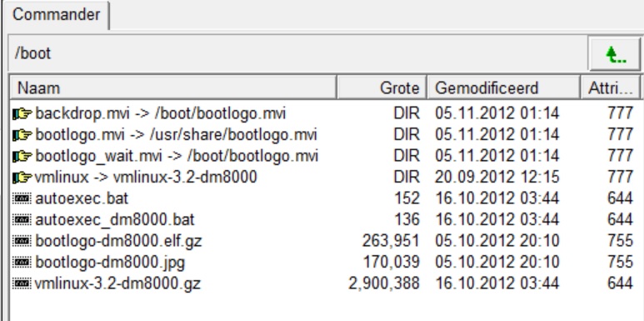Viewport: 644px width, 321px height.
Task: Click size value 170,039
Action: pyautogui.click(x=392, y=263)
